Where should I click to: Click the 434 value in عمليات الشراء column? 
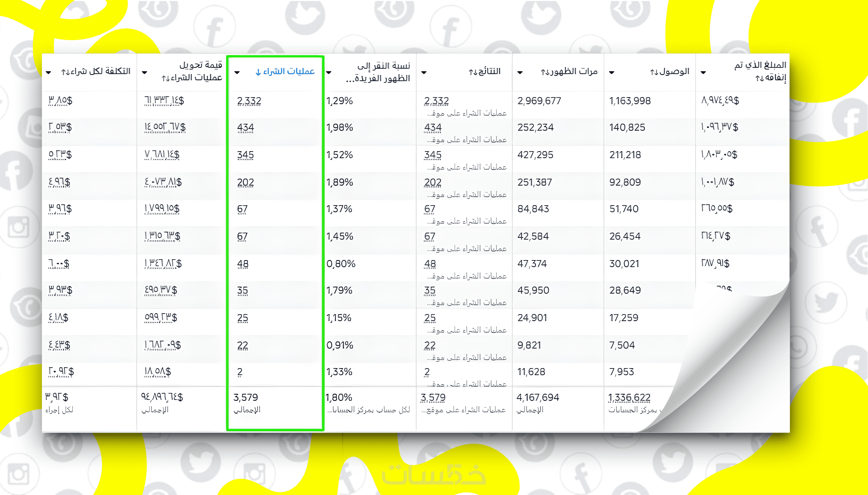coord(246,128)
